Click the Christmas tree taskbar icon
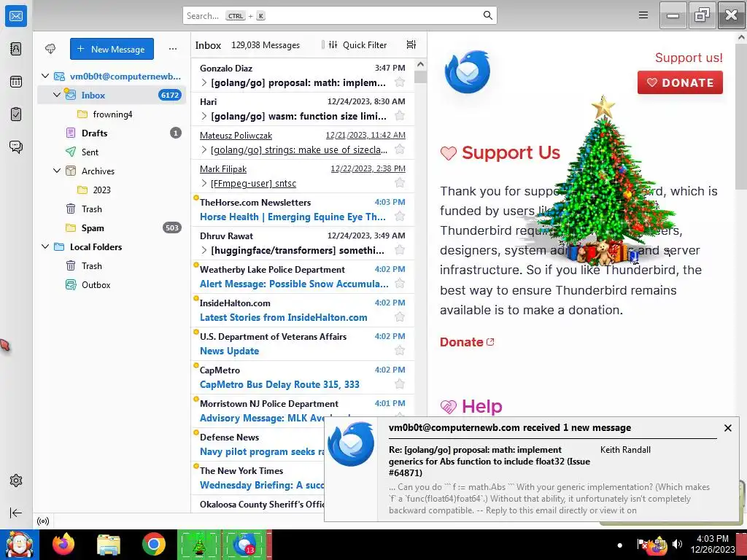Image resolution: width=747 pixels, height=560 pixels. pos(200,544)
